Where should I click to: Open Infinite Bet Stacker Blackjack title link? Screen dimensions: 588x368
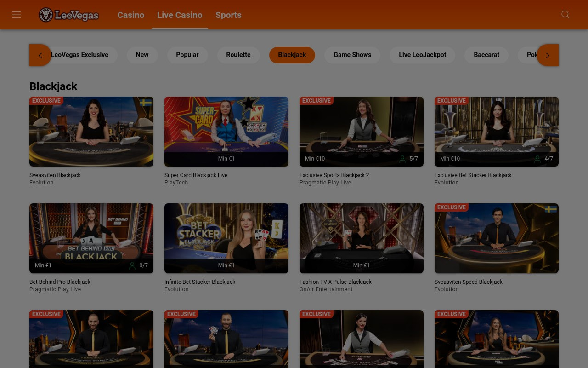pyautogui.click(x=200, y=282)
